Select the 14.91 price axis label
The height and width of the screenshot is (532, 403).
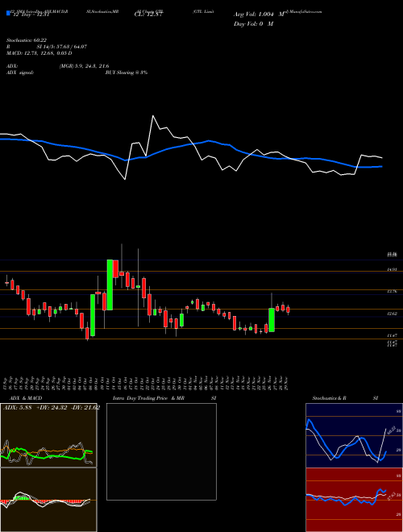[x=393, y=269]
